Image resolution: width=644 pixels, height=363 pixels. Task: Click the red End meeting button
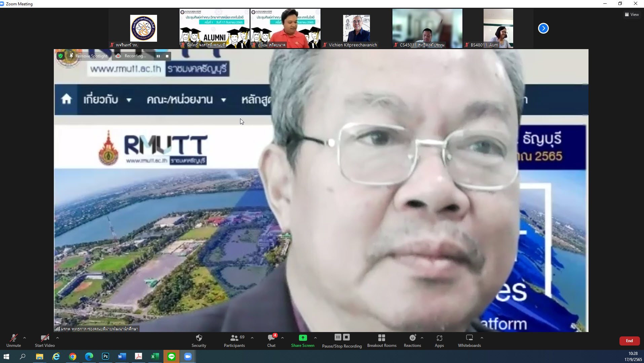pos(629,341)
